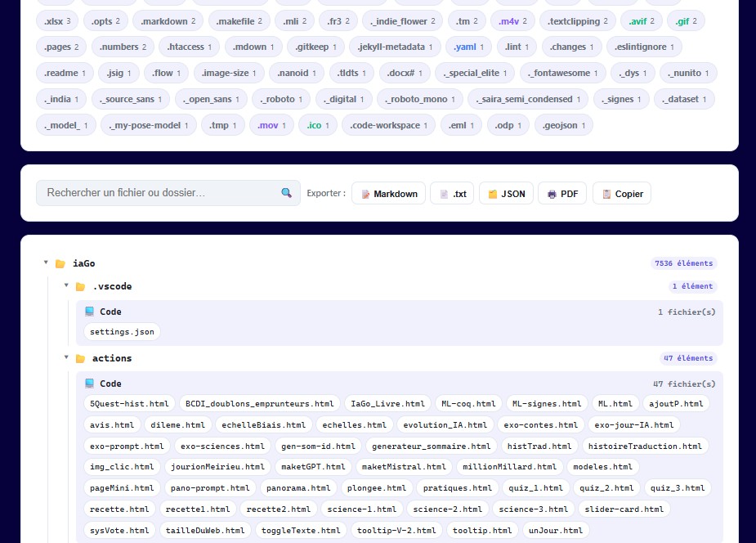Click the 1 élément badge
Image resolution: width=756 pixels, height=543 pixels.
(692, 286)
